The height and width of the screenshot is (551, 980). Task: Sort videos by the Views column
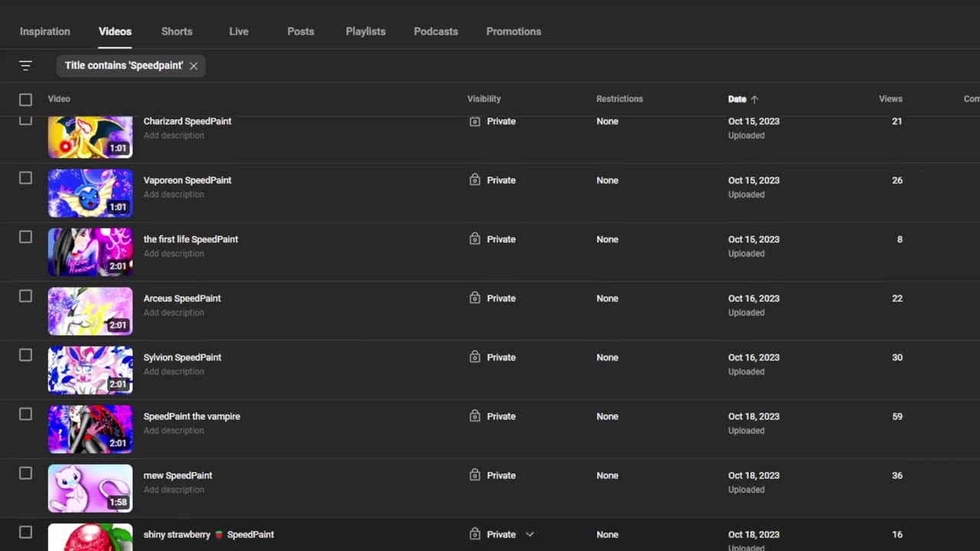pyautogui.click(x=890, y=99)
